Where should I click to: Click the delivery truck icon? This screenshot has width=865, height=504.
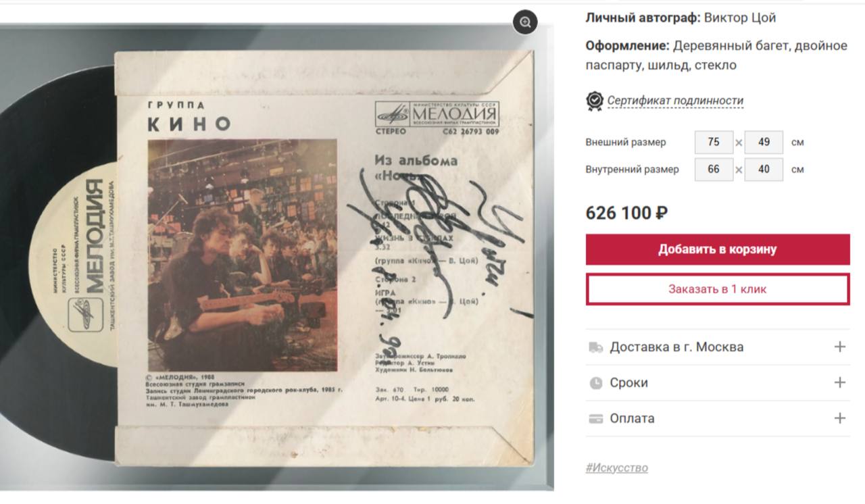595,347
